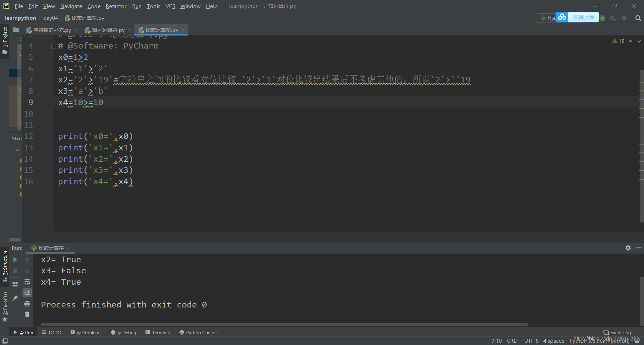Open Search Everywhere magnifier
This screenshot has height=345, width=644.
coord(638,18)
